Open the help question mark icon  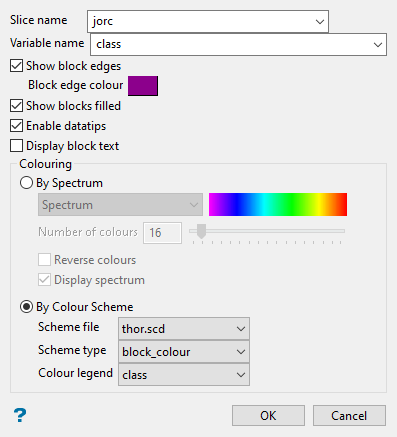click(20, 415)
